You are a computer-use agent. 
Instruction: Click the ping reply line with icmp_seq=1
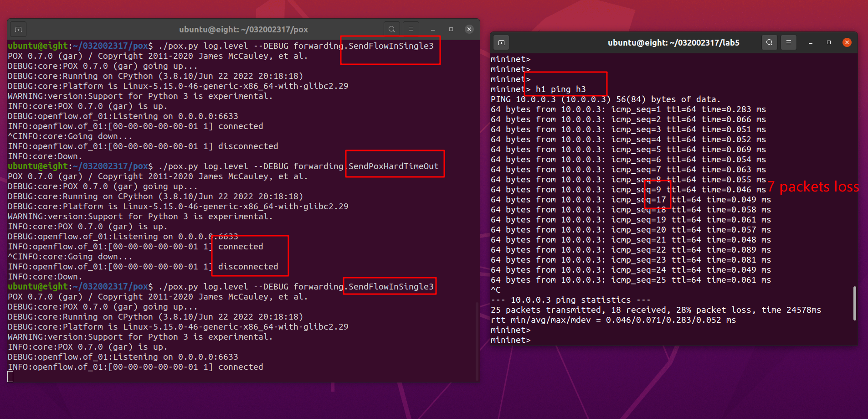(628, 109)
